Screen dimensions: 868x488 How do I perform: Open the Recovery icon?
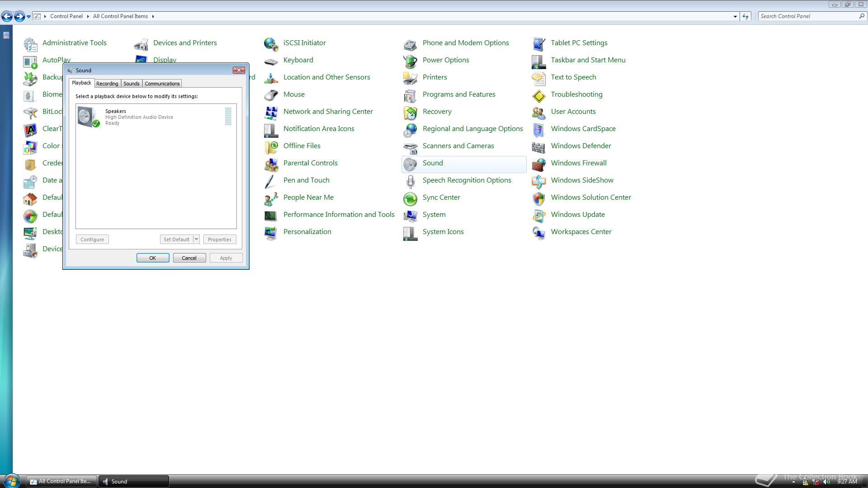pyautogui.click(x=410, y=113)
